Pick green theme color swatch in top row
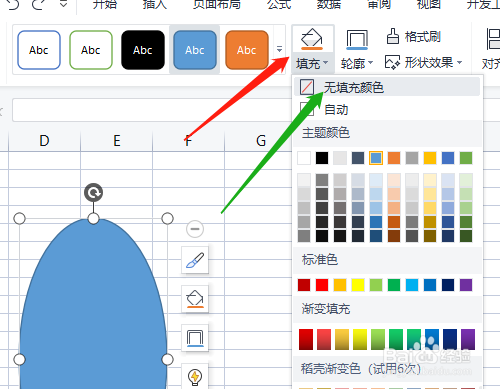This screenshot has width=500, height=389. click(x=466, y=158)
